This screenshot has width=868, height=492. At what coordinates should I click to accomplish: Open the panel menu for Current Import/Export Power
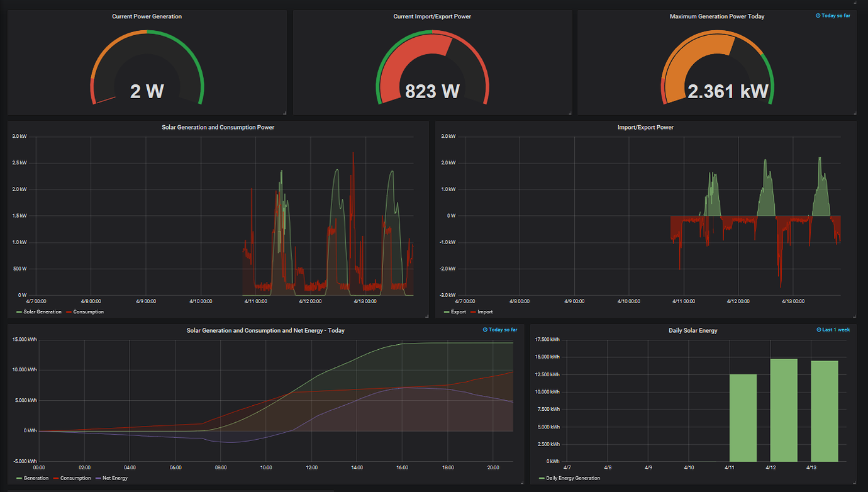point(433,16)
